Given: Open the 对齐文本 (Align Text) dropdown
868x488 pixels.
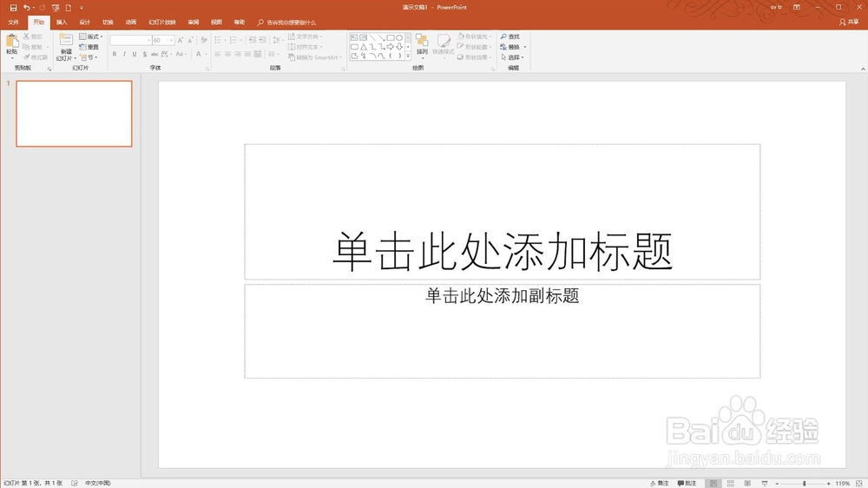Looking at the screenshot, I should 305,47.
